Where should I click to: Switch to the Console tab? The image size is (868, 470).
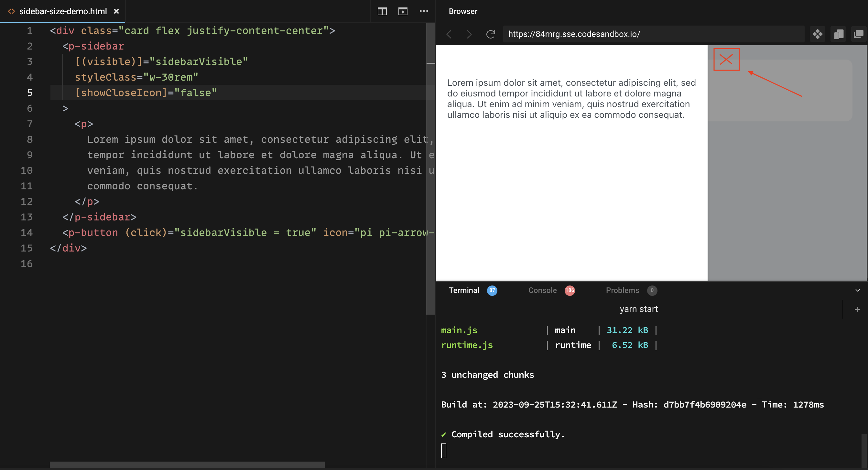[x=542, y=290]
